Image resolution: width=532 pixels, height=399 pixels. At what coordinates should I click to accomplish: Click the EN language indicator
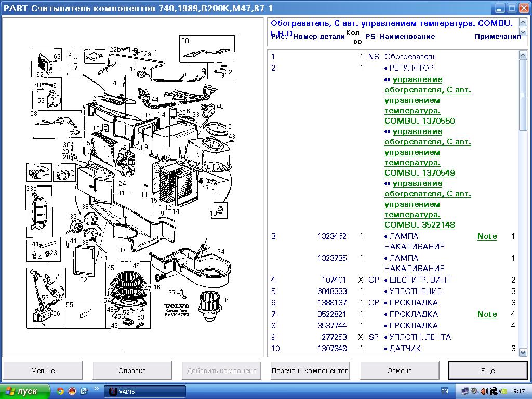pos(445,391)
